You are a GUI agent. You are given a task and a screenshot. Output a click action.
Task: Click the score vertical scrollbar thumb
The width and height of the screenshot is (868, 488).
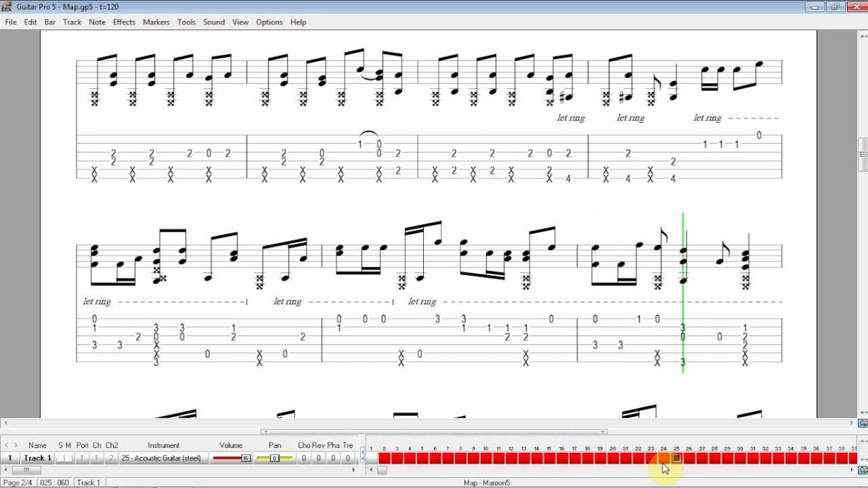click(863, 155)
